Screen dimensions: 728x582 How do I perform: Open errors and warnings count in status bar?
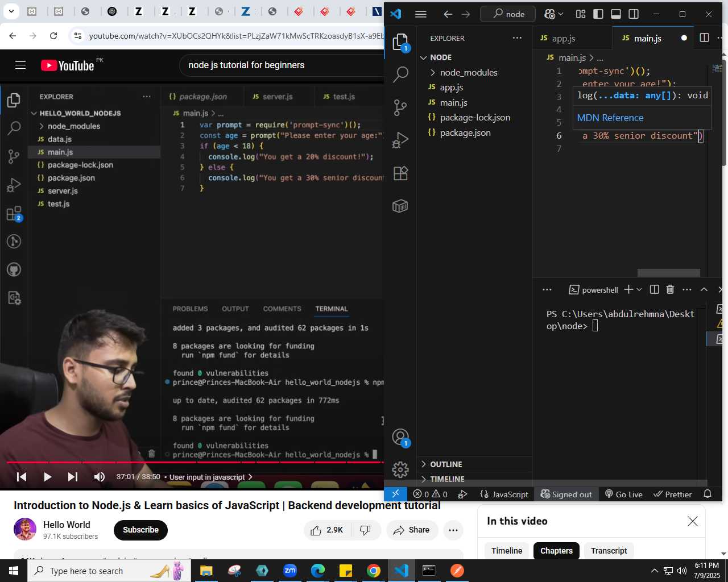pyautogui.click(x=430, y=494)
